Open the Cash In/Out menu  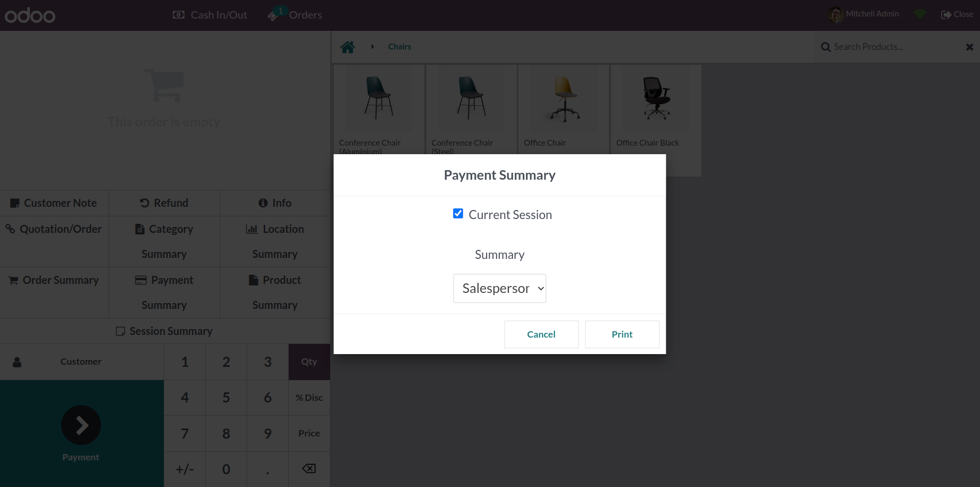tap(210, 15)
